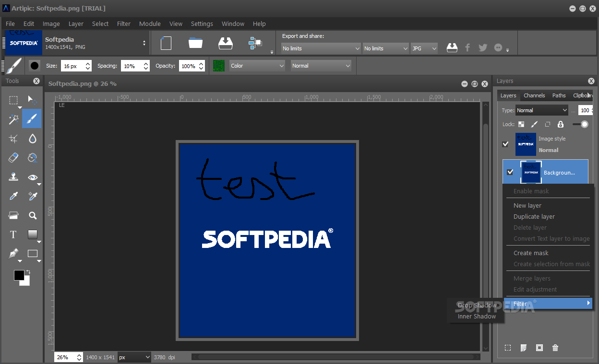Image resolution: width=599 pixels, height=364 pixels.
Task: Export image using Export and share save icon
Action: [452, 47]
